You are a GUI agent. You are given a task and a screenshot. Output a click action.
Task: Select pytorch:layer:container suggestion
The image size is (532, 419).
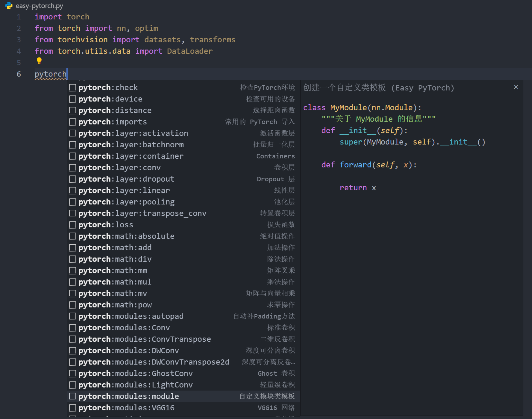[x=184, y=156]
